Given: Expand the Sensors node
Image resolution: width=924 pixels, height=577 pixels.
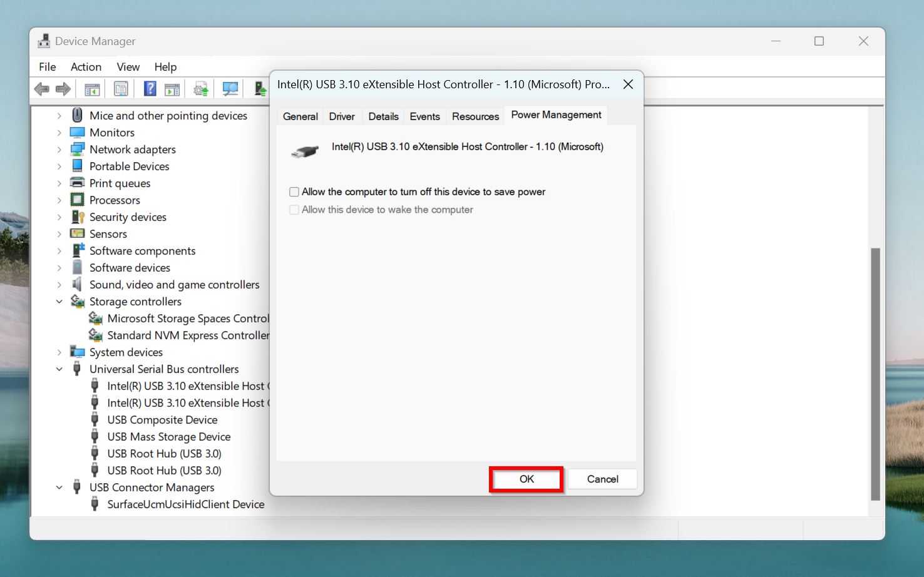Looking at the screenshot, I should [59, 234].
